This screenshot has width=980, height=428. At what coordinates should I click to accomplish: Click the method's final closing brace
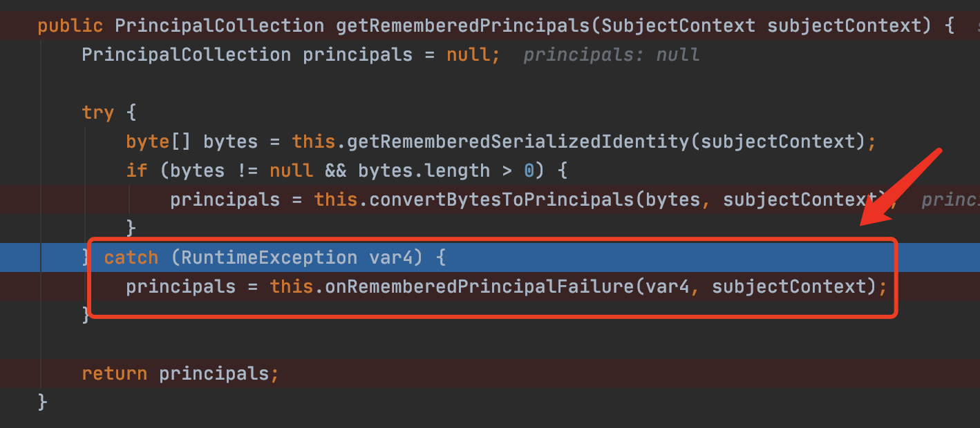[43, 402]
